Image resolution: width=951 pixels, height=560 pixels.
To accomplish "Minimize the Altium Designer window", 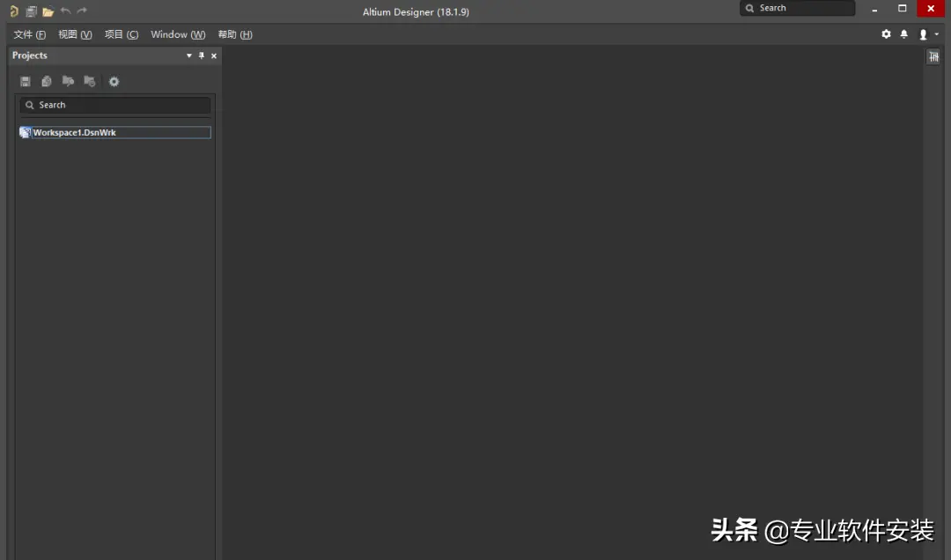I will [874, 9].
